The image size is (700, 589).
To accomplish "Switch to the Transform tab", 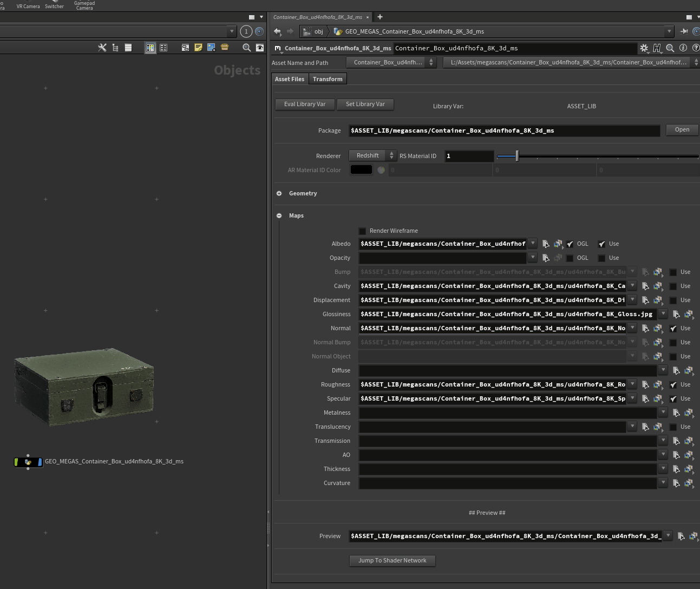I will (x=328, y=79).
